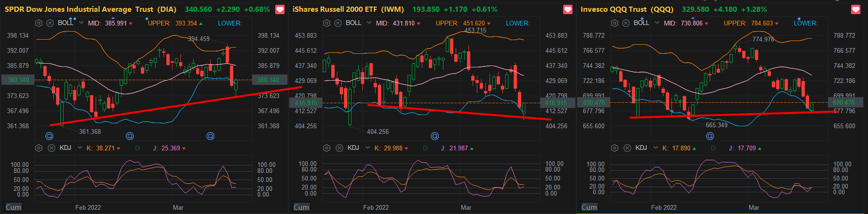Open BOLL settings gear on IWM chart

point(327,23)
